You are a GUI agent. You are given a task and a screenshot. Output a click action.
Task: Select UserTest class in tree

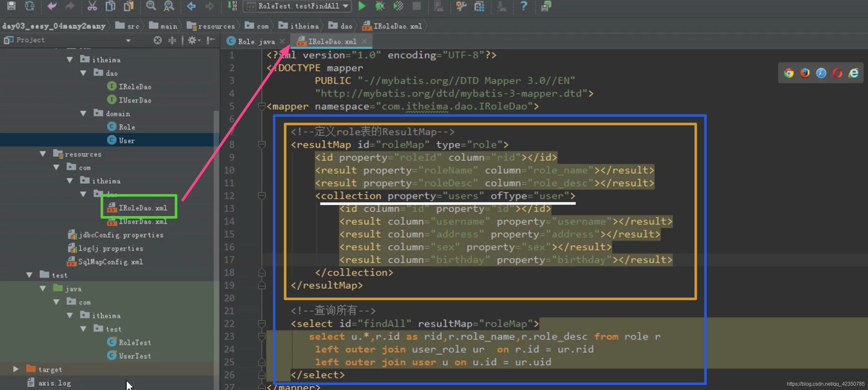tap(129, 356)
